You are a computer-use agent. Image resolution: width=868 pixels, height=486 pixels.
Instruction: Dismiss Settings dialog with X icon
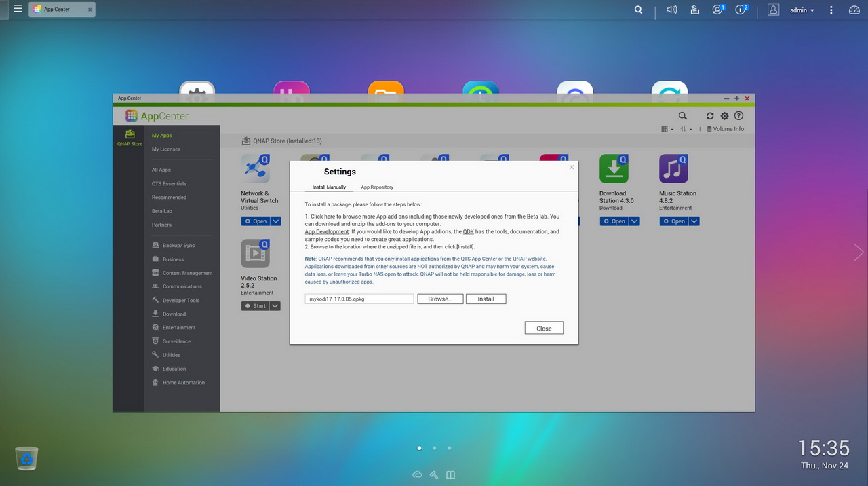[572, 167]
